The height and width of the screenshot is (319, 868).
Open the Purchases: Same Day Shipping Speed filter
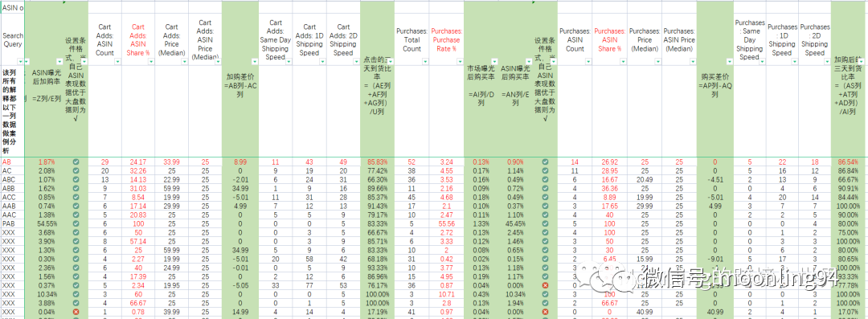(x=762, y=62)
